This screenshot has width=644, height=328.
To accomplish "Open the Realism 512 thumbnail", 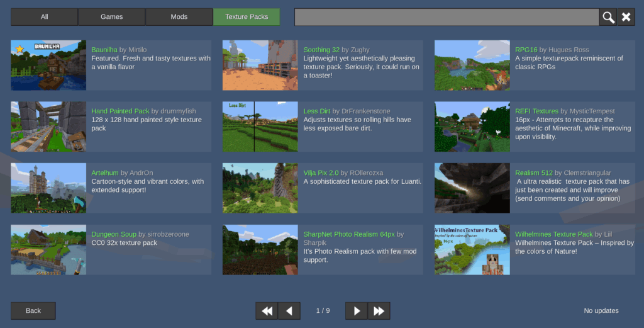I will click(x=472, y=188).
